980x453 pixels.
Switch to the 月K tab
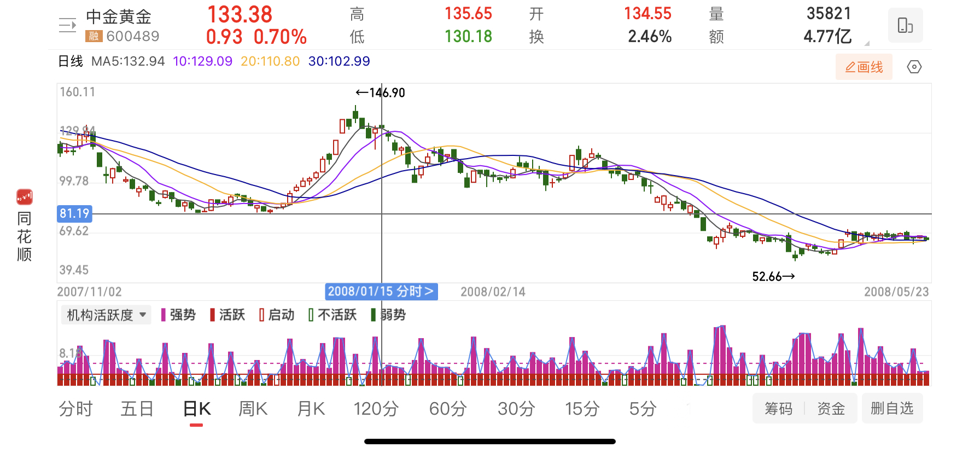(311, 409)
